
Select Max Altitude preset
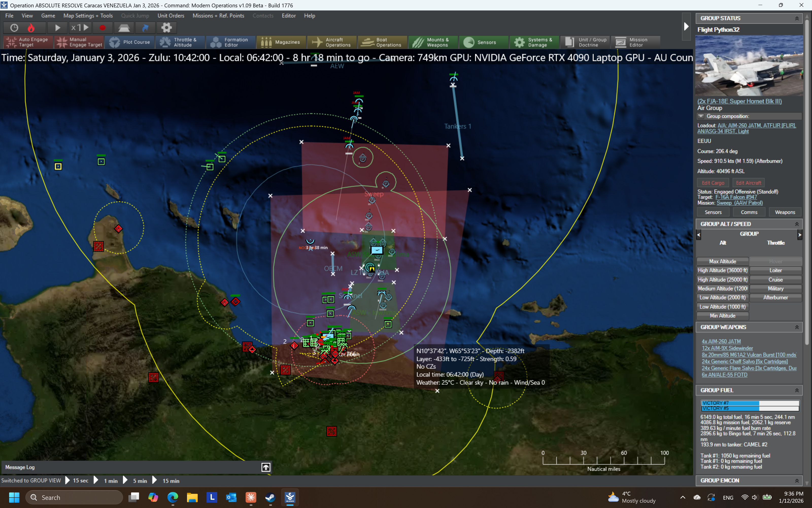[722, 261]
